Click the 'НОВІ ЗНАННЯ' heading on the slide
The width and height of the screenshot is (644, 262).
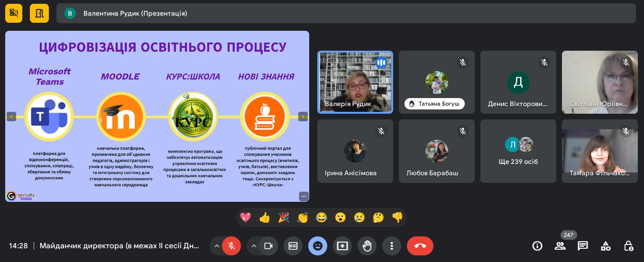[266, 76]
